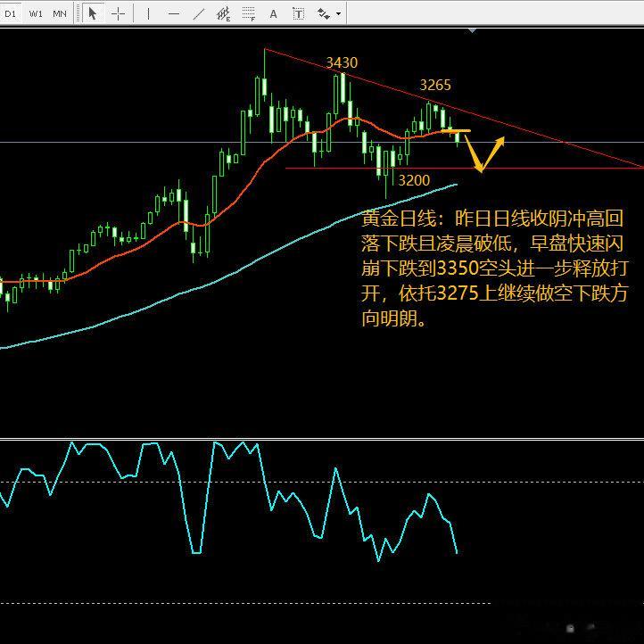This screenshot has height=644, width=644.
Task: Select the 3200 price label on chart
Action: 414,180
